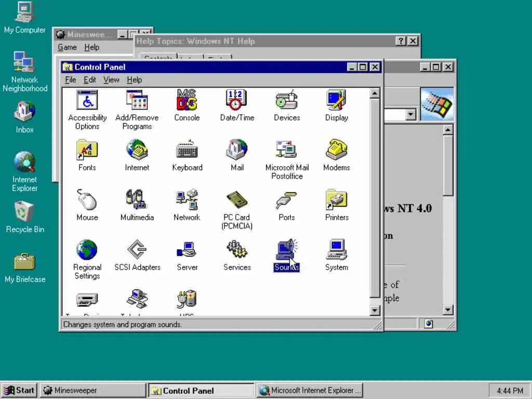Select the Recycle Bin desktop icon

(x=25, y=217)
